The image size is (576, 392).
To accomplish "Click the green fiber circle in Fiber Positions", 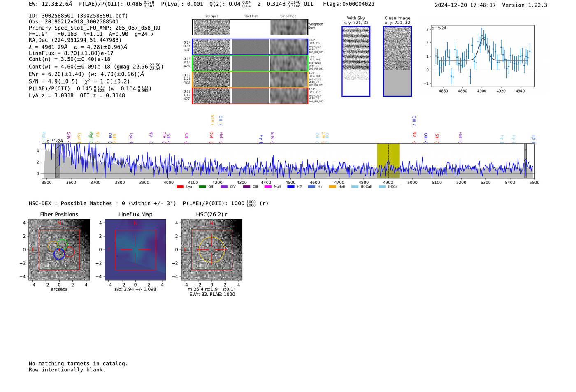I will [x=63, y=244].
